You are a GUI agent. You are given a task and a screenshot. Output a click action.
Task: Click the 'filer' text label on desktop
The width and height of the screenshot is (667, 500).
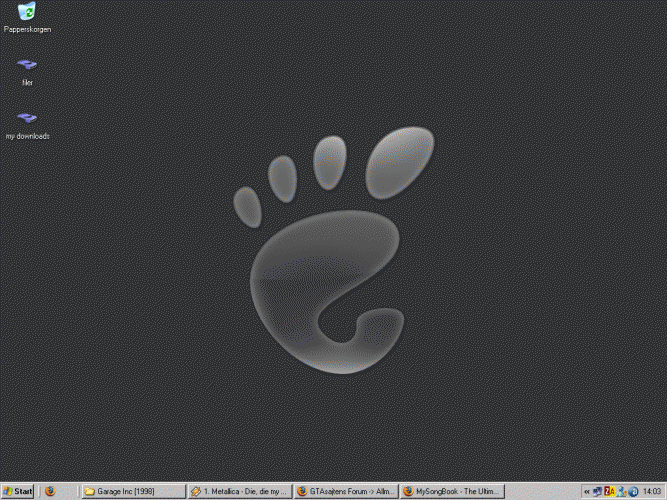[27, 83]
